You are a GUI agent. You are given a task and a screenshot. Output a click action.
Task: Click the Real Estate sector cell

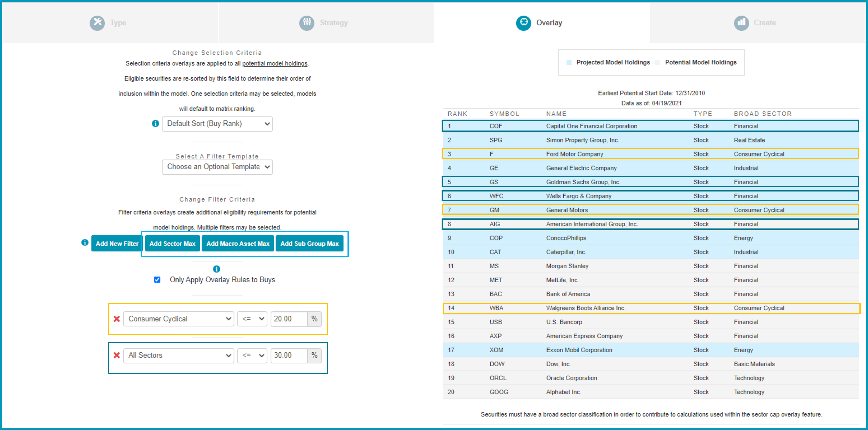click(x=749, y=140)
